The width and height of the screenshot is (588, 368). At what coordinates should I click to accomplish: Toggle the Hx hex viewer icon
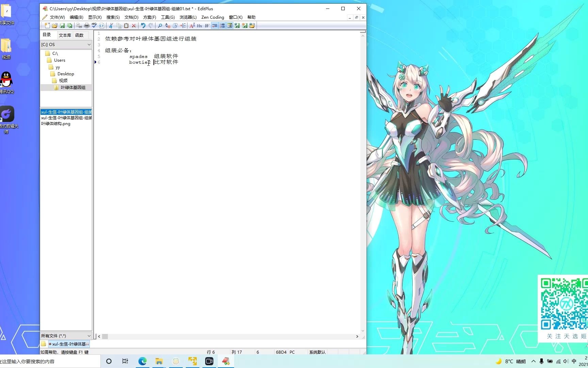tap(200, 26)
